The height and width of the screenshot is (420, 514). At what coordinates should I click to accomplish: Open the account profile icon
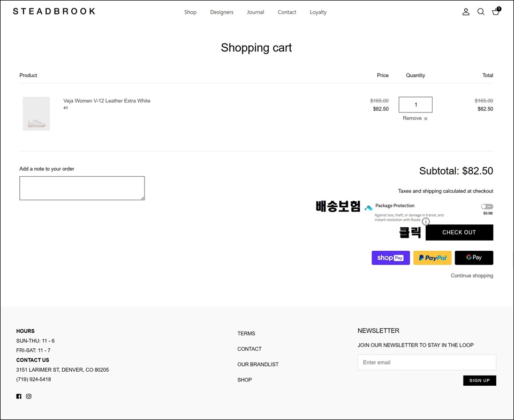tap(466, 12)
